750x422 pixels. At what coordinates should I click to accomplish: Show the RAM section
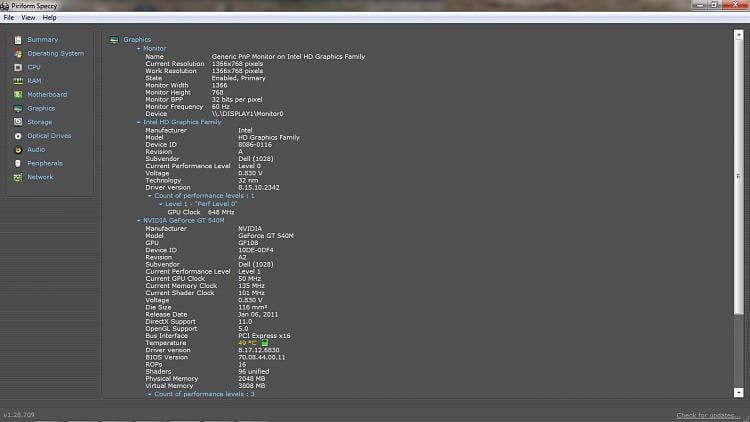(x=34, y=81)
